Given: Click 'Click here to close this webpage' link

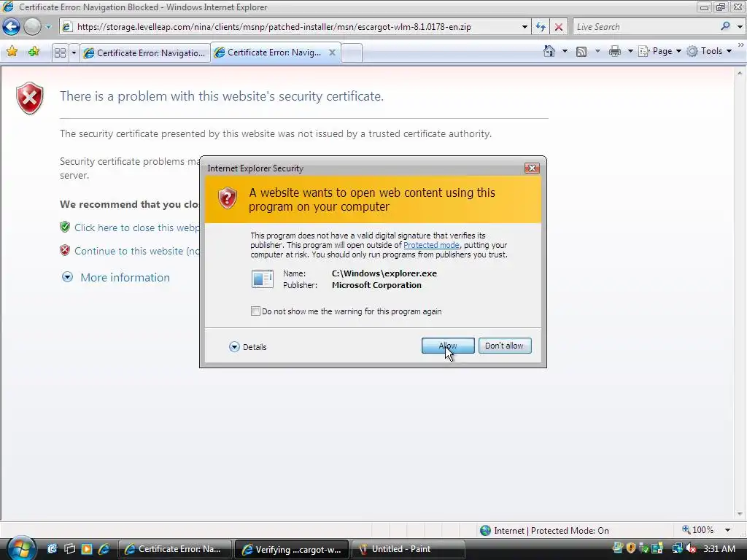Looking at the screenshot, I should pos(136,227).
